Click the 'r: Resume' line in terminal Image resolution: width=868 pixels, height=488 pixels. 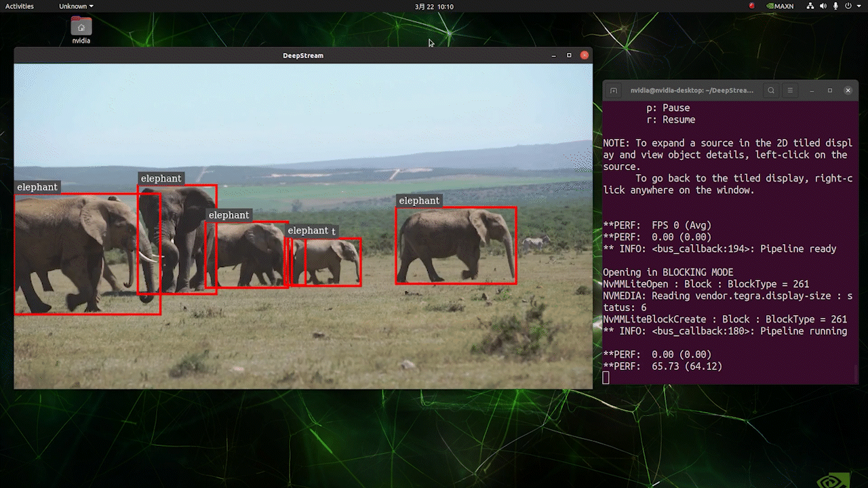[x=671, y=119]
